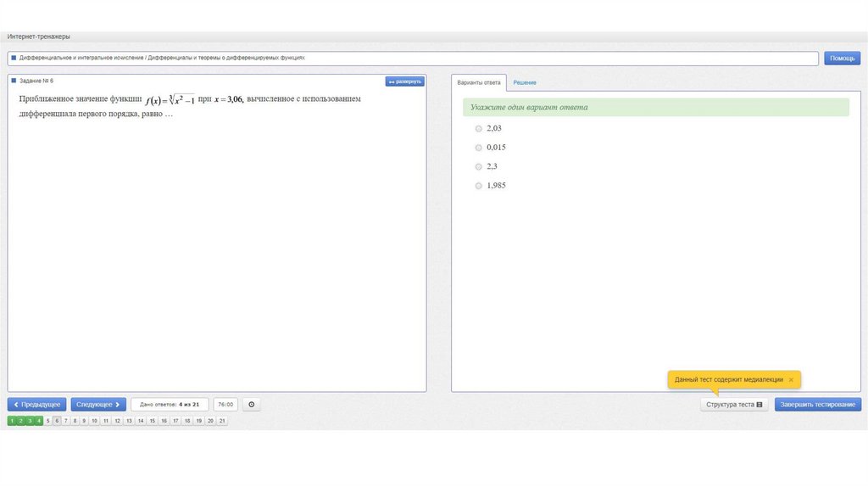Image resolution: width=868 pixels, height=487 pixels.
Task: Jump to question 1 in navigator
Action: point(12,421)
